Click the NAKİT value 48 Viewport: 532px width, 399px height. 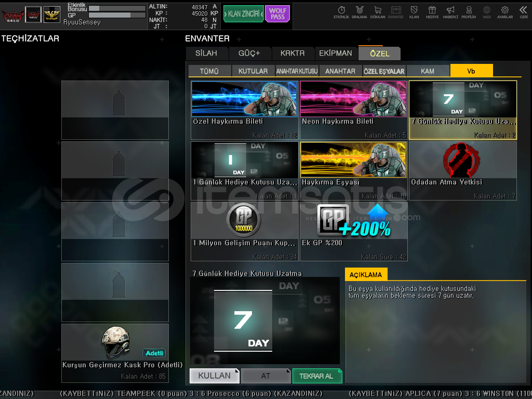[204, 20]
